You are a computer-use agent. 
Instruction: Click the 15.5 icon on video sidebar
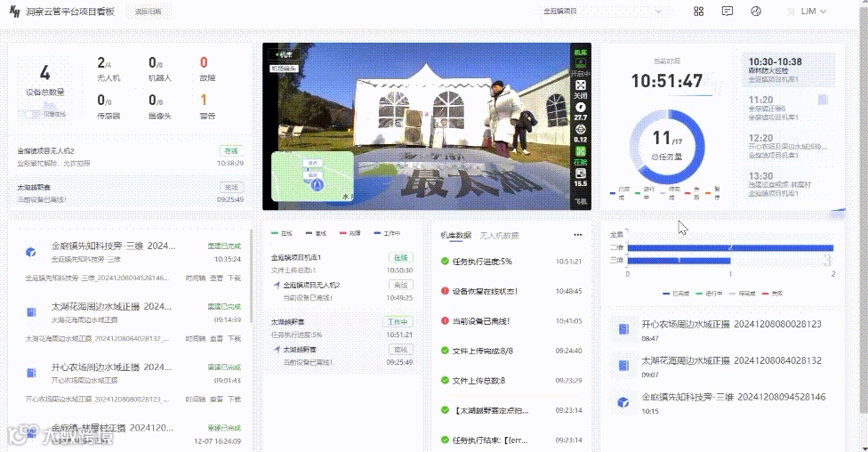point(580,174)
